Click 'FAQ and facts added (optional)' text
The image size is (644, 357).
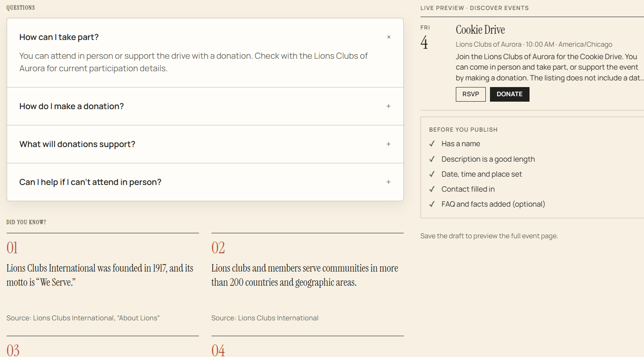click(x=493, y=204)
